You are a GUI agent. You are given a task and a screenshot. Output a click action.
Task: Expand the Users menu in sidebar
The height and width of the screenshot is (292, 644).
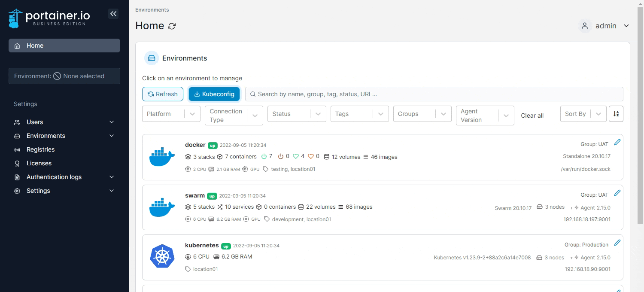[x=64, y=122]
